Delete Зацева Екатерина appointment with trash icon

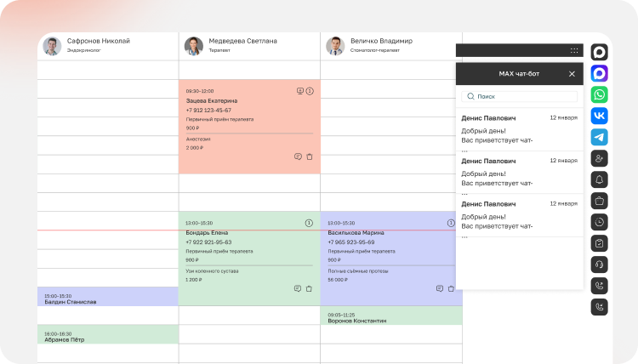[310, 156]
